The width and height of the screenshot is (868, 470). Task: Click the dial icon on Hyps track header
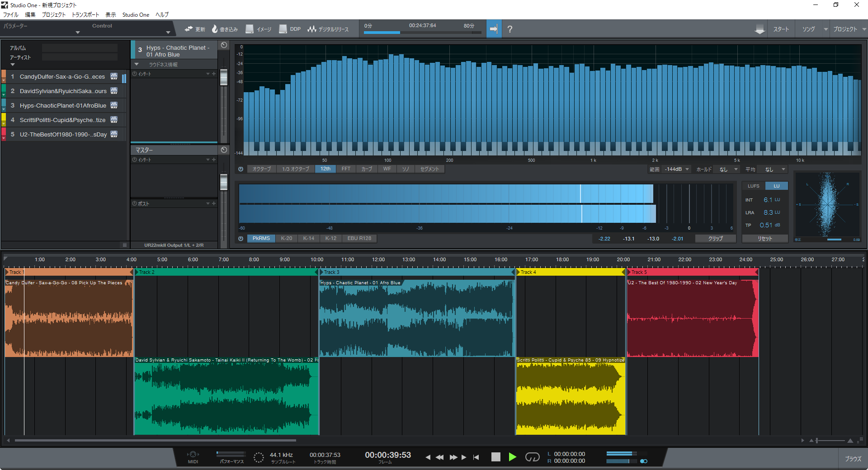point(224,45)
